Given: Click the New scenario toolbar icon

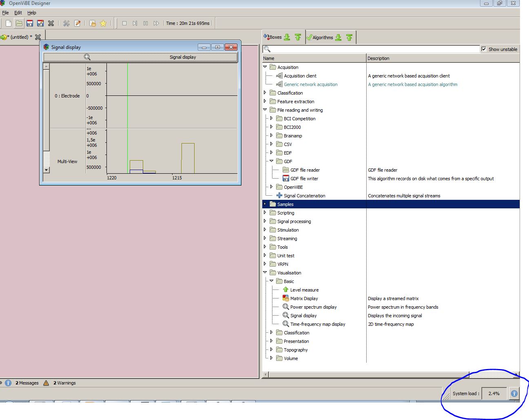Looking at the screenshot, I should 9,23.
